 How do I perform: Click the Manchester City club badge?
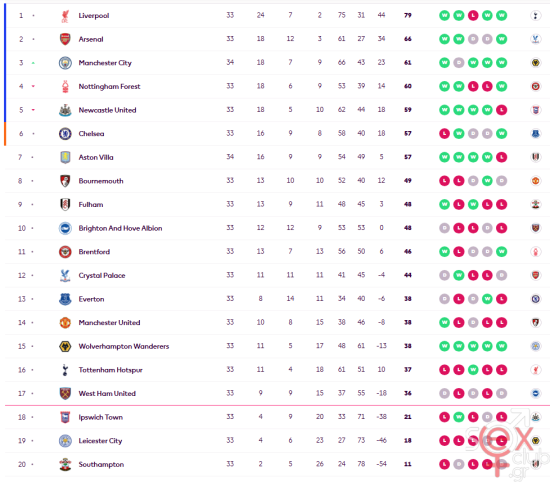(x=65, y=63)
